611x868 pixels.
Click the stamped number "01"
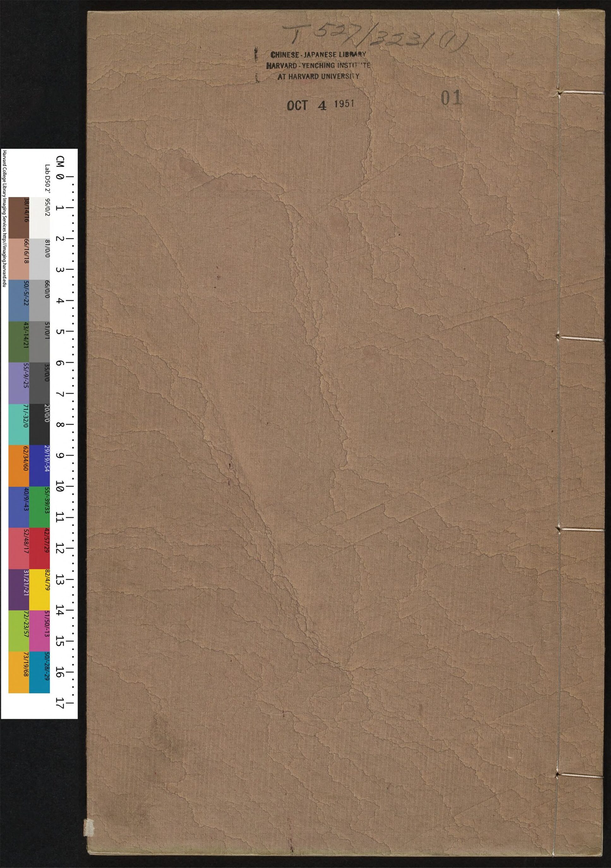(x=451, y=98)
